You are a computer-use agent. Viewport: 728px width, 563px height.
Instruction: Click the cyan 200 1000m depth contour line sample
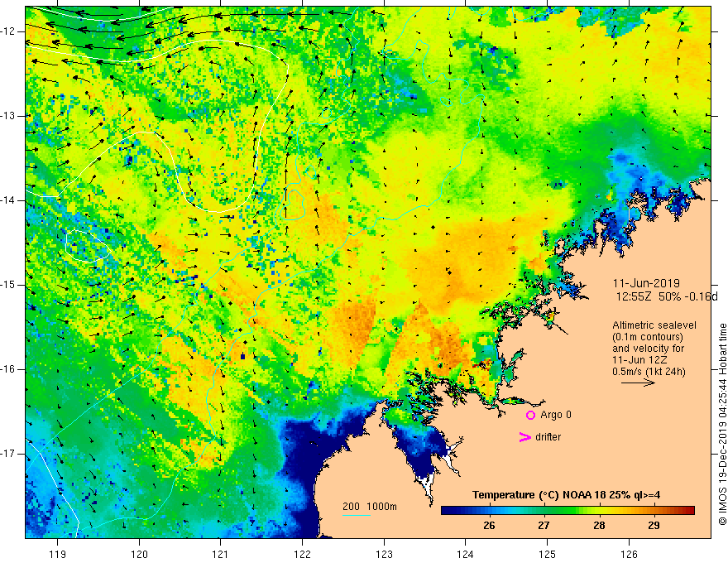tap(357, 515)
